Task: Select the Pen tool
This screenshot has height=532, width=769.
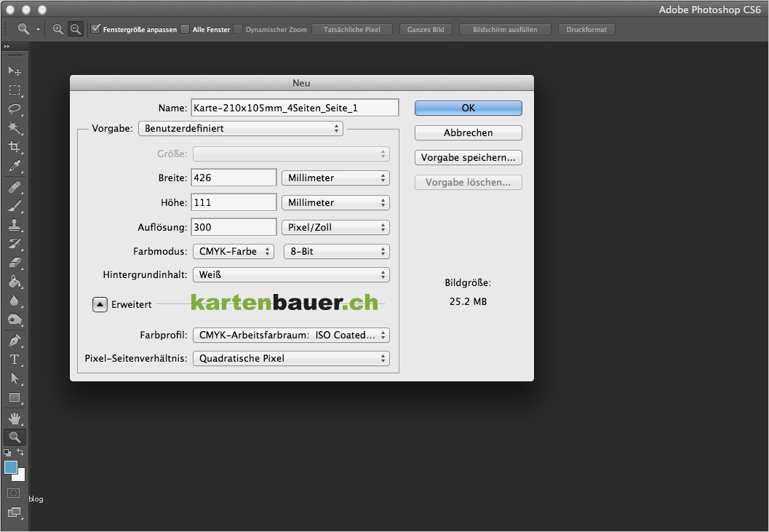Action: (x=15, y=340)
